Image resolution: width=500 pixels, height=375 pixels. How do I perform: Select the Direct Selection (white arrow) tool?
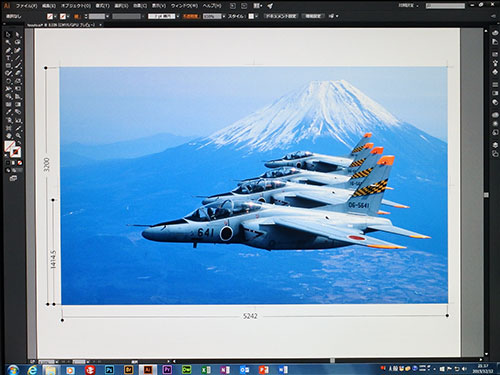click(x=18, y=35)
